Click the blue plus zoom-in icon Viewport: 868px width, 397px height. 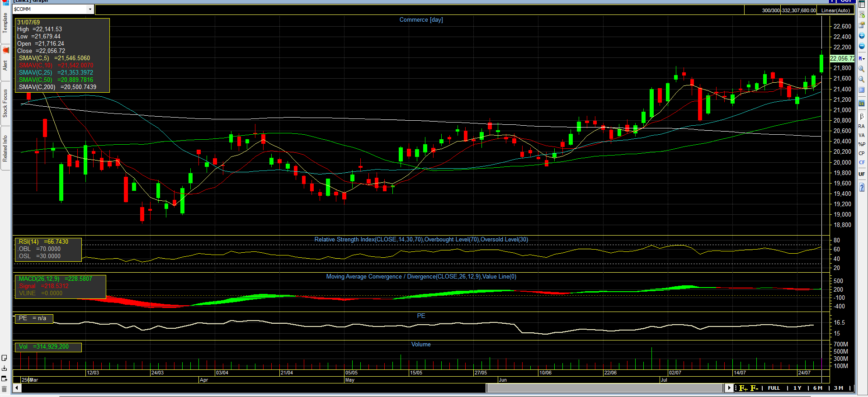click(x=862, y=36)
